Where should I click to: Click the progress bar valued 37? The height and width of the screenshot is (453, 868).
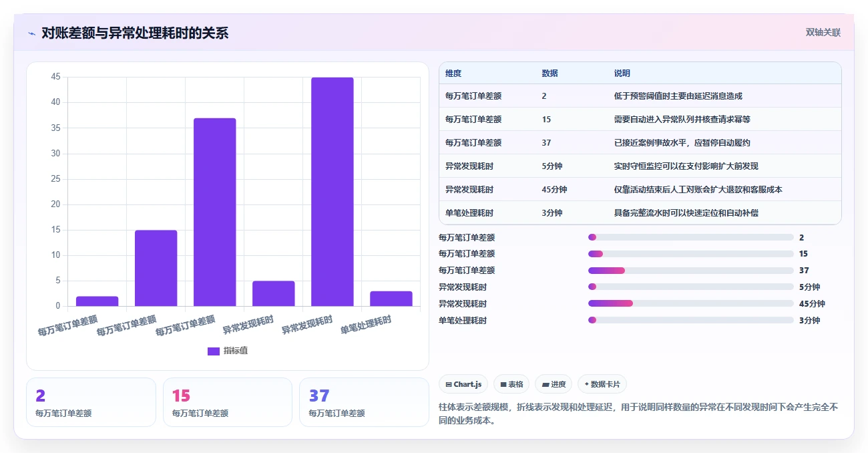(x=690, y=270)
